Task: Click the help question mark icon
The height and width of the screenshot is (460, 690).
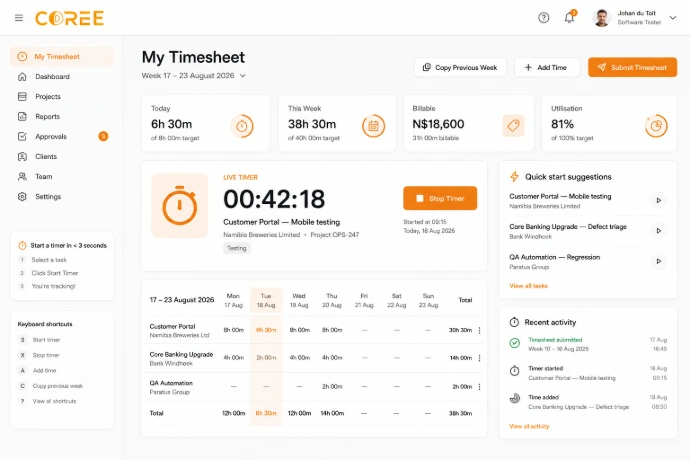Action: 543,18
